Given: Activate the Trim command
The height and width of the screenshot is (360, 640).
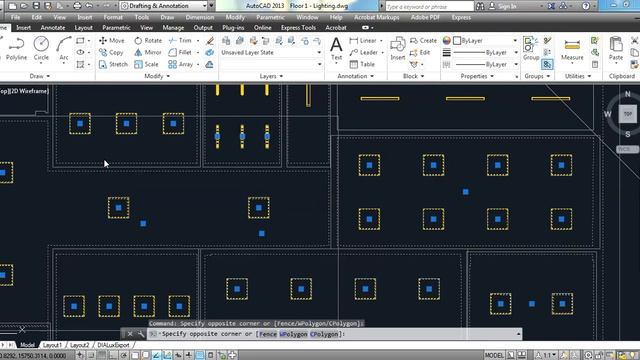Looking at the screenshot, I should coord(180,40).
